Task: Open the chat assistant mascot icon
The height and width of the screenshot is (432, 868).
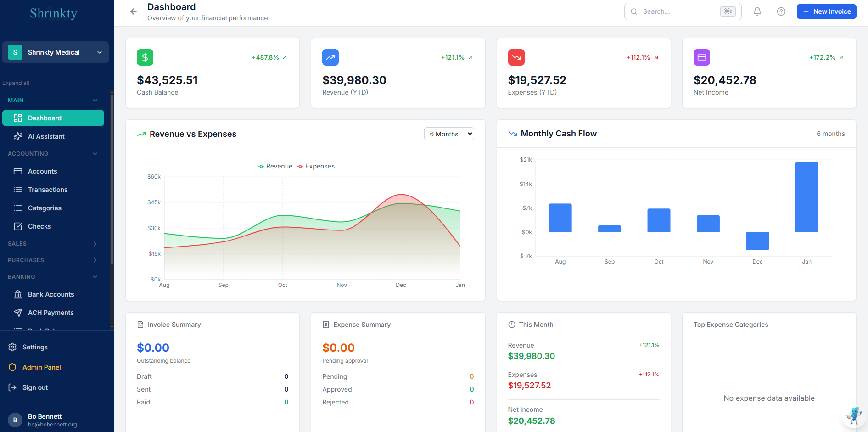Action: point(853,416)
